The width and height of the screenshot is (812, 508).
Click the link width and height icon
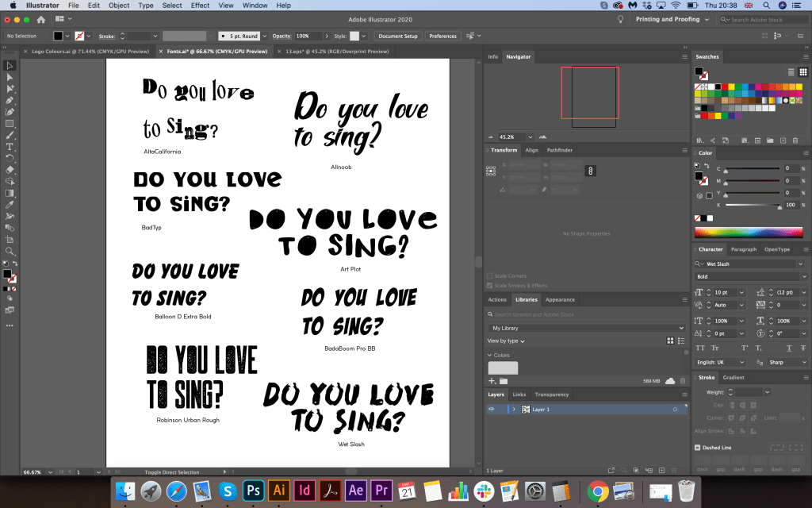click(589, 171)
